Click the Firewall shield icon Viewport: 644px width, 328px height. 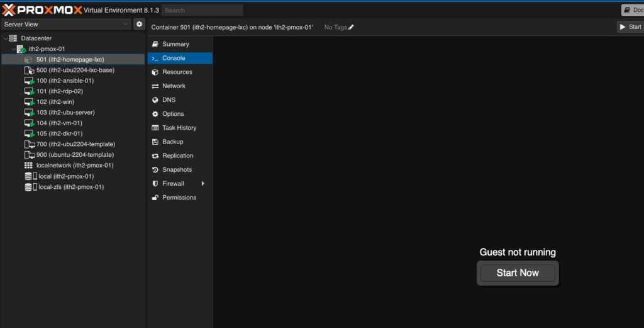pos(155,184)
